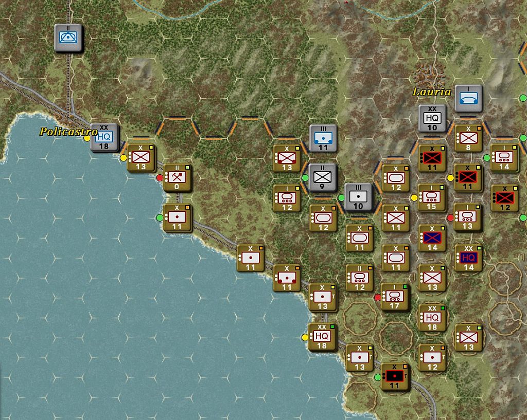Screen dimensions: 527x420
Task: Select artillery brigade 13 left of the black artillery brigade
Action: [x=359, y=358]
